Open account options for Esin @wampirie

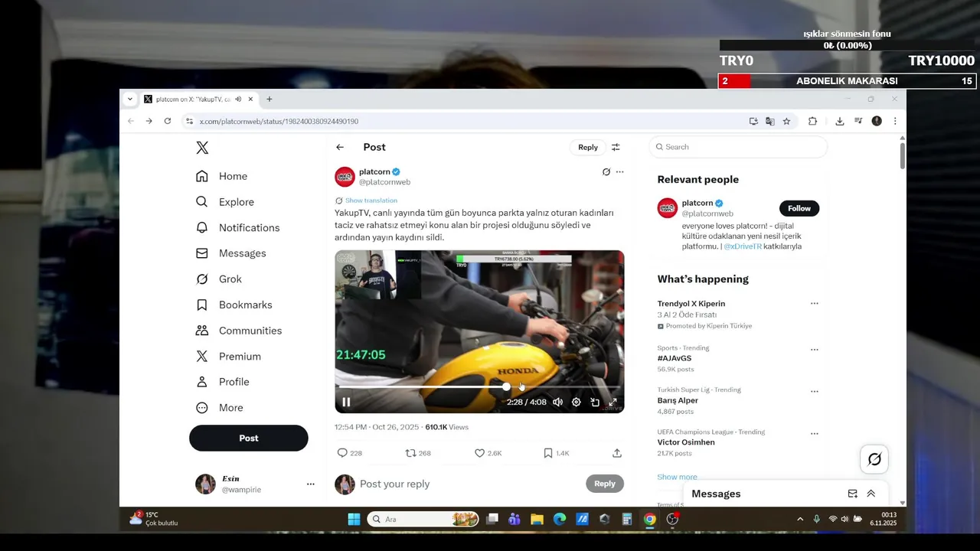310,484
